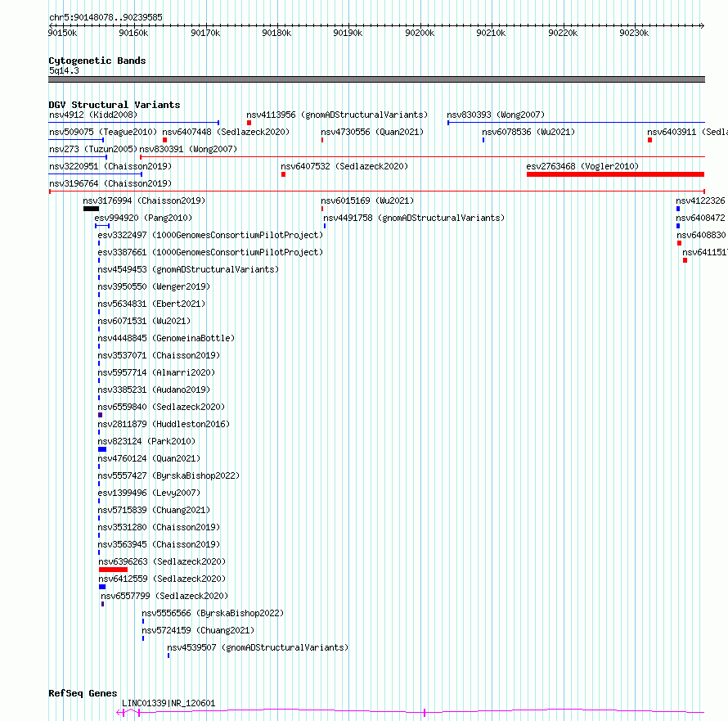Image resolution: width=728 pixels, height=721 pixels.
Task: Select the nsv4113956 gnomAD variant label
Action: pyautogui.click(x=337, y=115)
